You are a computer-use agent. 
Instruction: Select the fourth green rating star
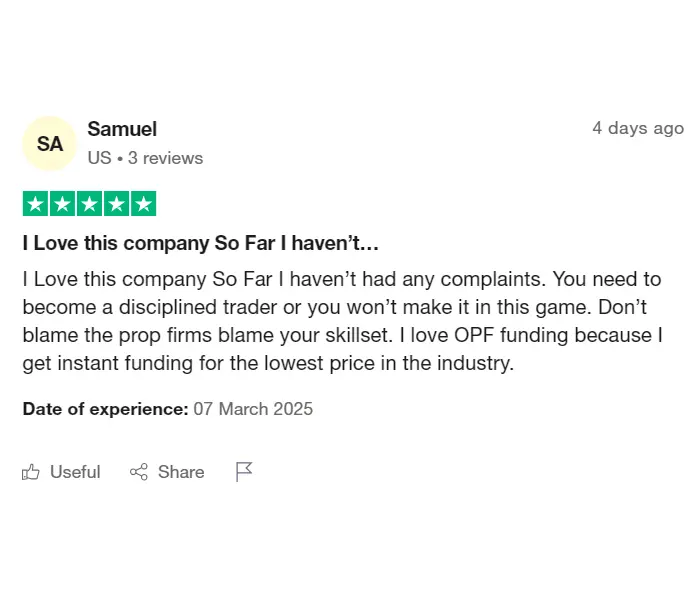[117, 204]
